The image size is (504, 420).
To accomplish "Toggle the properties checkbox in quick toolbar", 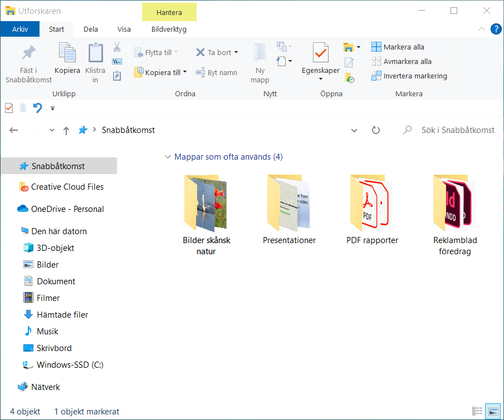I will point(8,108).
